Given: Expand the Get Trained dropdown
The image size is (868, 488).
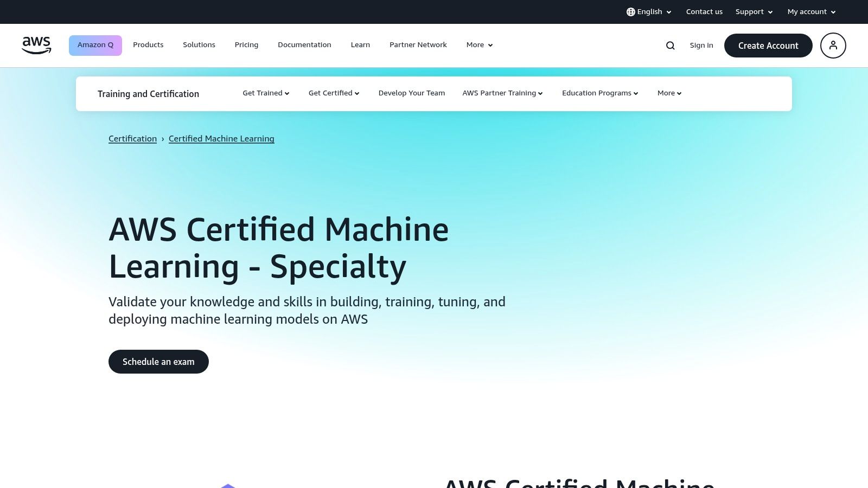Looking at the screenshot, I should [x=266, y=93].
